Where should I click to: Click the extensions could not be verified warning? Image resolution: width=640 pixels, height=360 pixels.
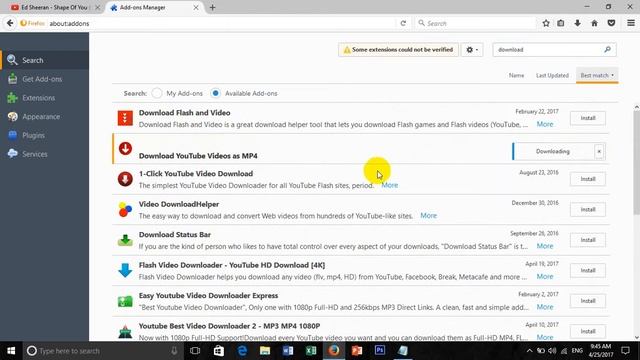coord(398,49)
